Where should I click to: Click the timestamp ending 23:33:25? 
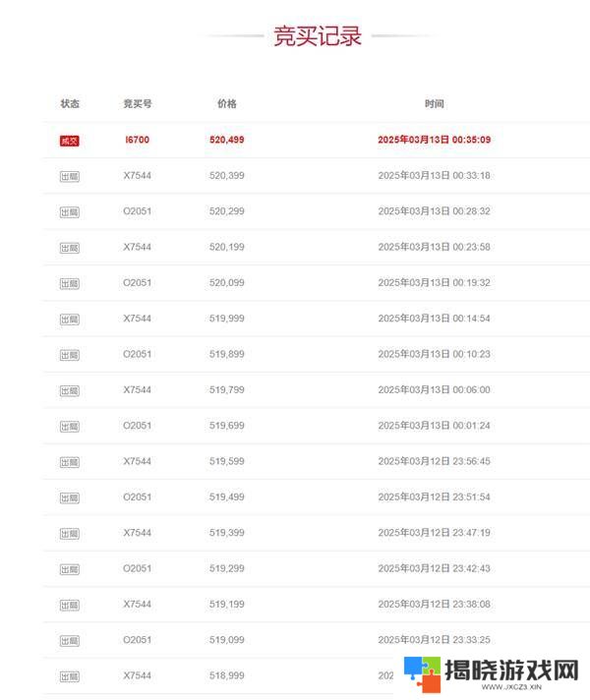pyautogui.click(x=434, y=639)
